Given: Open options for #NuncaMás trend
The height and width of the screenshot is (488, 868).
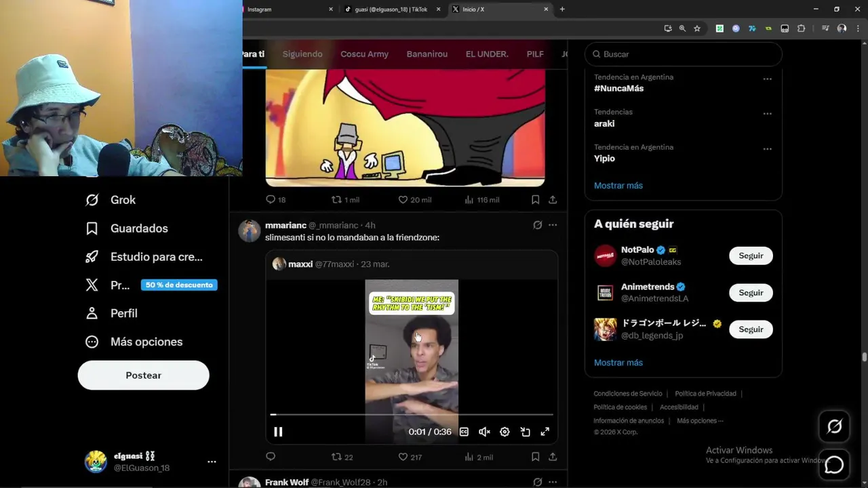Looking at the screenshot, I should 767,79.
